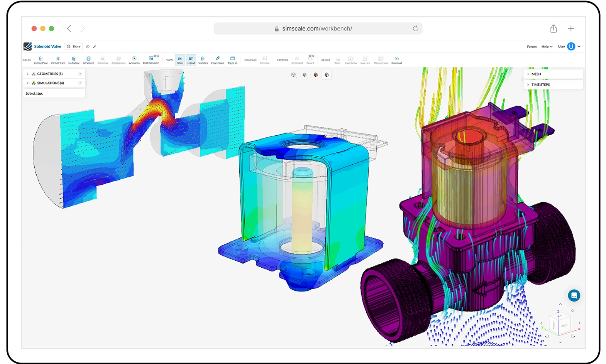The image size is (606, 364).
Task: Toggle the Filters panel view
Action: 180,60
